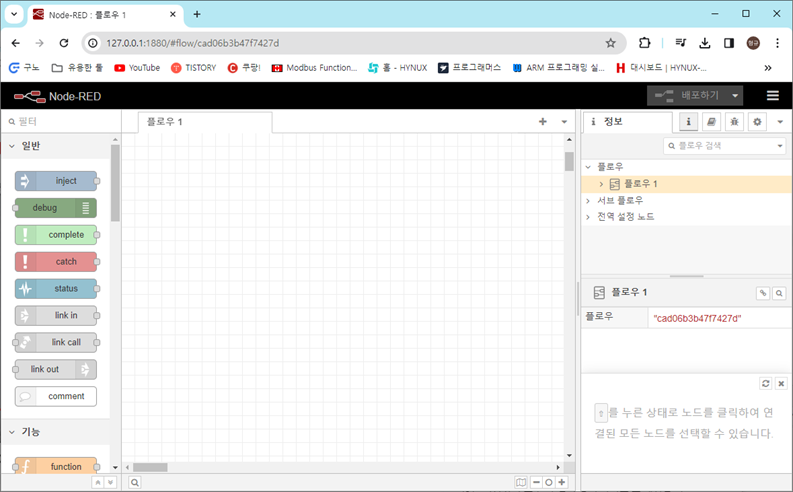
Task: Choose the catch node in palette
Action: point(56,261)
